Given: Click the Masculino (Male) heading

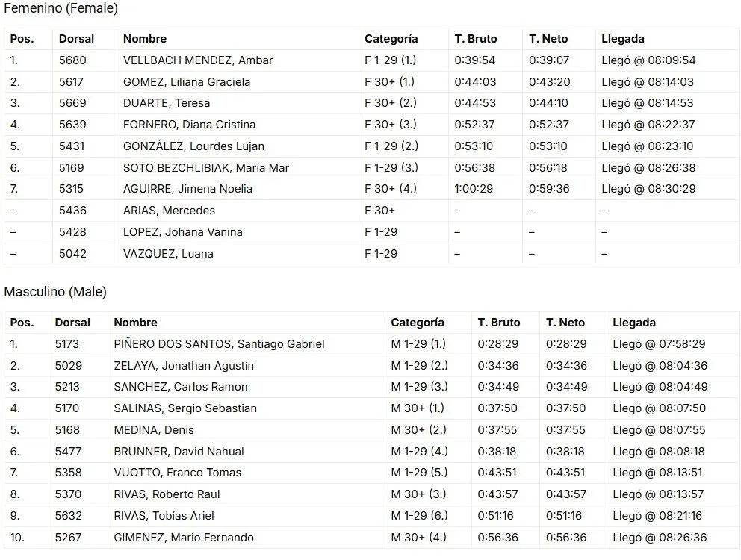Looking at the screenshot, I should [55, 292].
